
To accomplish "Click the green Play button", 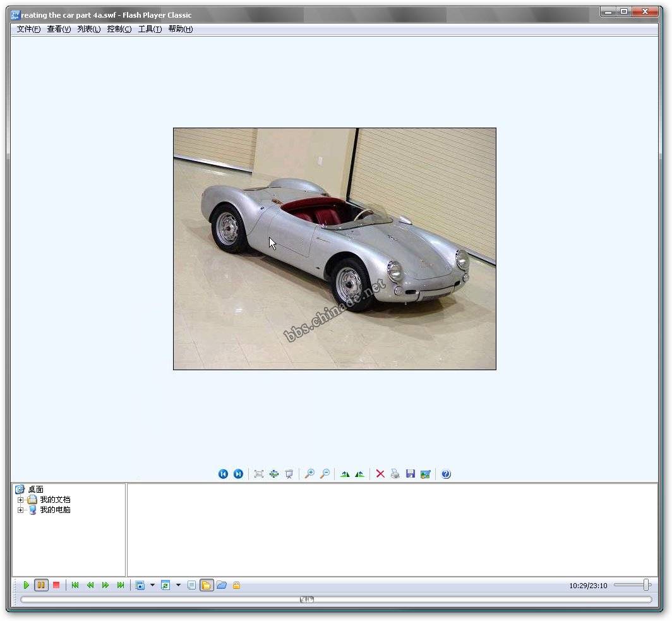I will 26,586.
